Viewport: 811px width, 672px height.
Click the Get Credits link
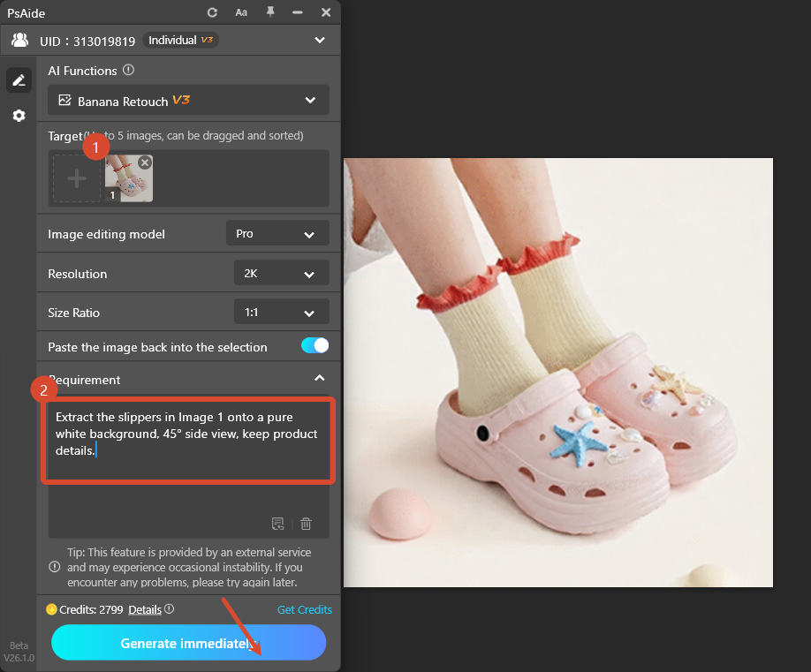(304, 609)
